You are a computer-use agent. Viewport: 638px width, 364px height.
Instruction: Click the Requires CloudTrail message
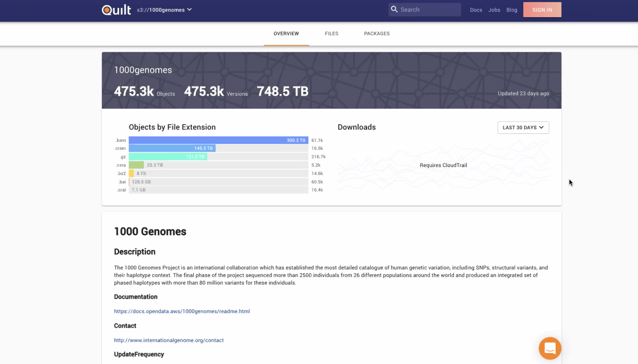pos(443,165)
